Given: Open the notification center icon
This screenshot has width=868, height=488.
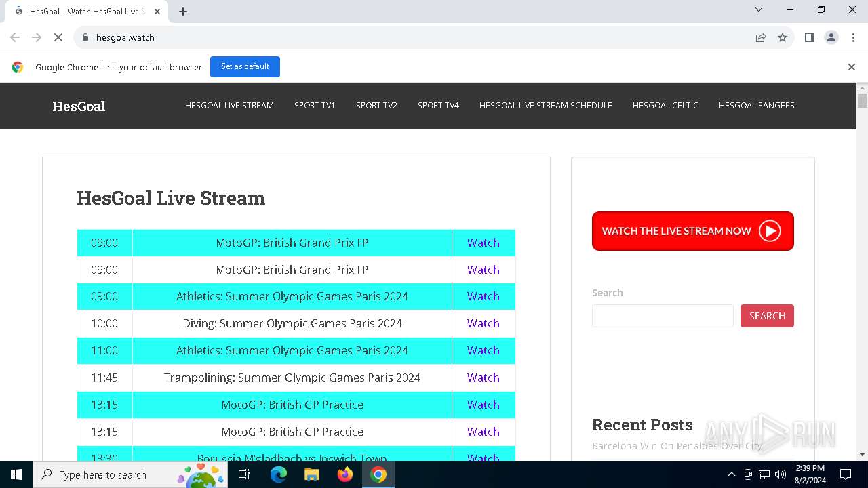Looking at the screenshot, I should pos(846,474).
